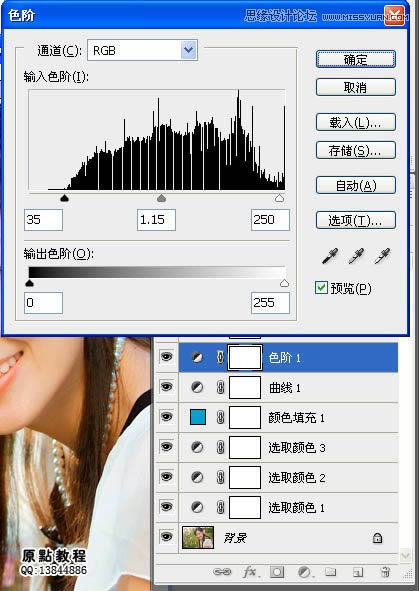Add a layer mask using the mask icon
This screenshot has height=591, width=419.
pyautogui.click(x=277, y=572)
